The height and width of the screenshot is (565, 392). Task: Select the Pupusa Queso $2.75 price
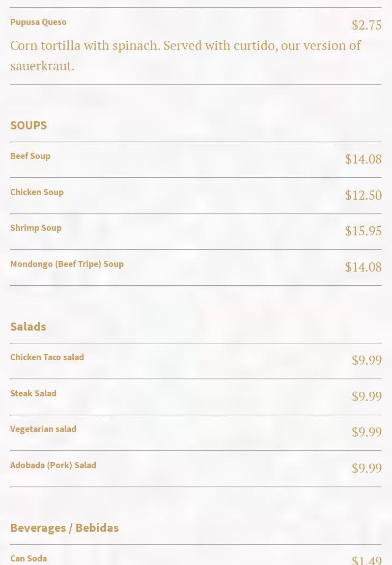pos(367,25)
